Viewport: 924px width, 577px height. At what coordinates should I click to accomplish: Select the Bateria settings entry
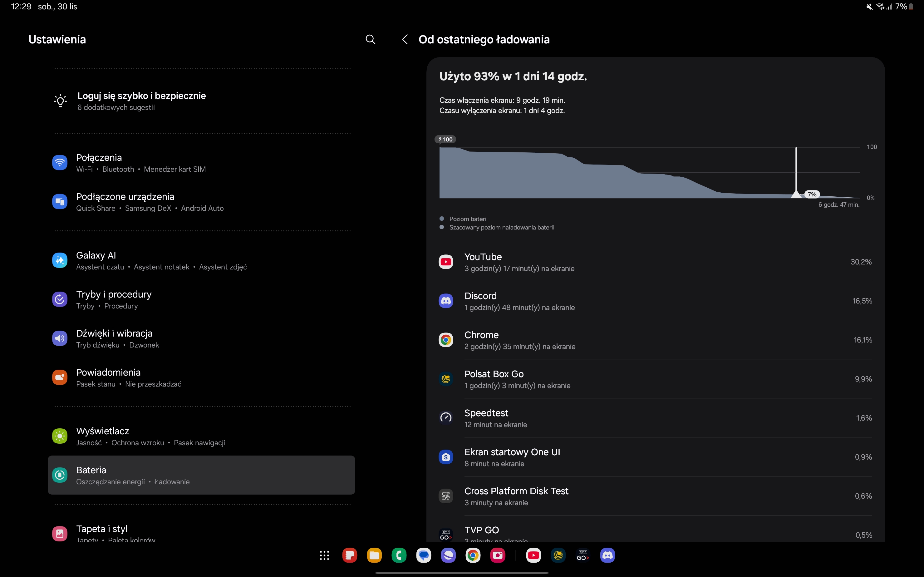coord(201,475)
